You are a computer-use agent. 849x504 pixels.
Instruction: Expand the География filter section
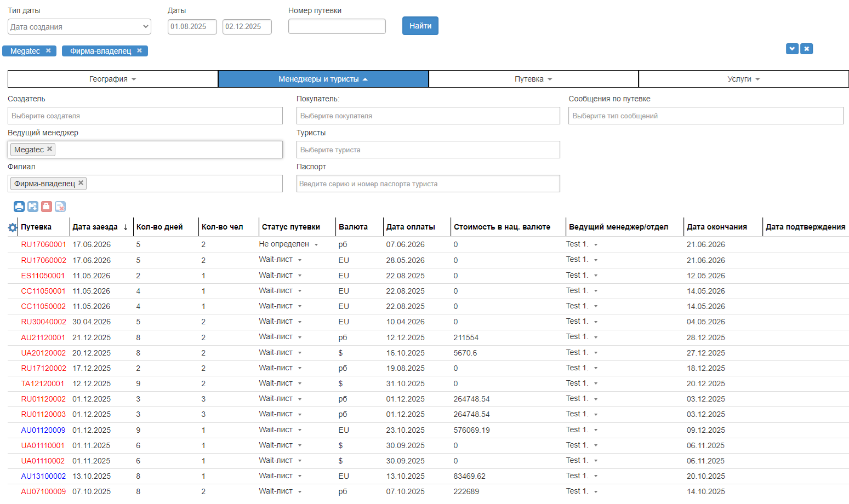[x=113, y=79]
